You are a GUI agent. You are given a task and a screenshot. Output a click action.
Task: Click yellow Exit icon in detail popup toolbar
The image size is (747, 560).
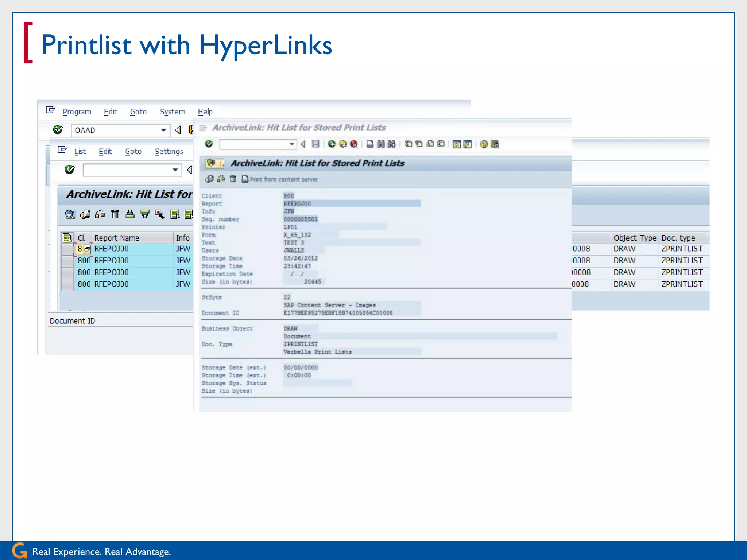(x=342, y=144)
